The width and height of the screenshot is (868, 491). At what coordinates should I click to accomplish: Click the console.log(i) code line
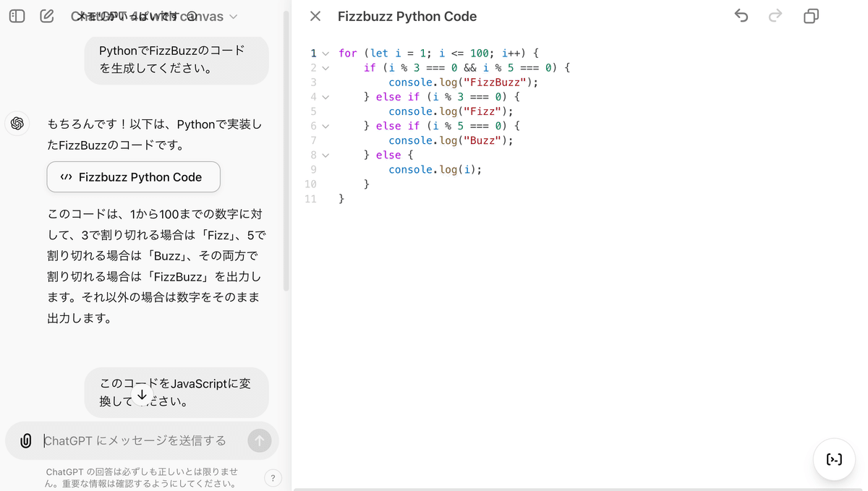[435, 169]
